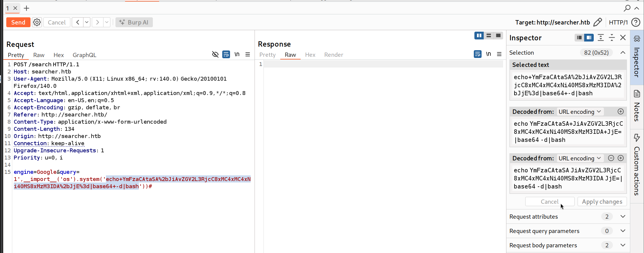Click the second URL-decoded text field
Viewport: 644px width, 253px height.
coord(568,178)
